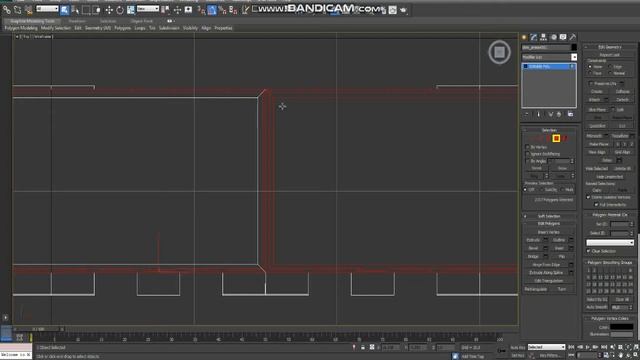Viewport: 640px width, 360px height.
Task: Select the Polygon sub-object level icon
Action: tap(556, 139)
